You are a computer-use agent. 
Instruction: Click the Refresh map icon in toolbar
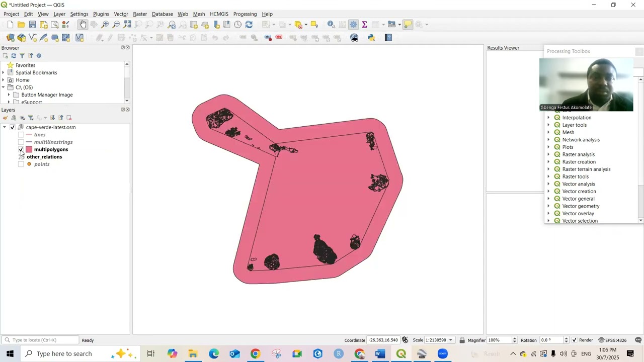point(249,25)
